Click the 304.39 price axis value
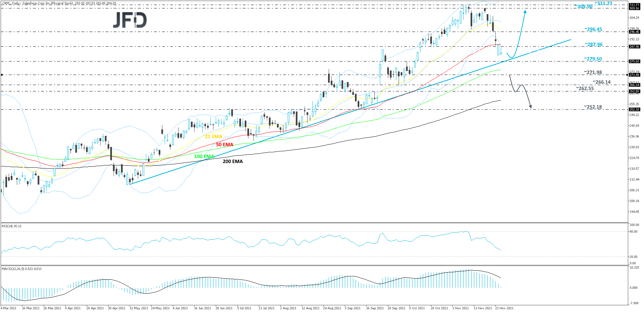Viewport: 644px width, 312px height. (634, 18)
